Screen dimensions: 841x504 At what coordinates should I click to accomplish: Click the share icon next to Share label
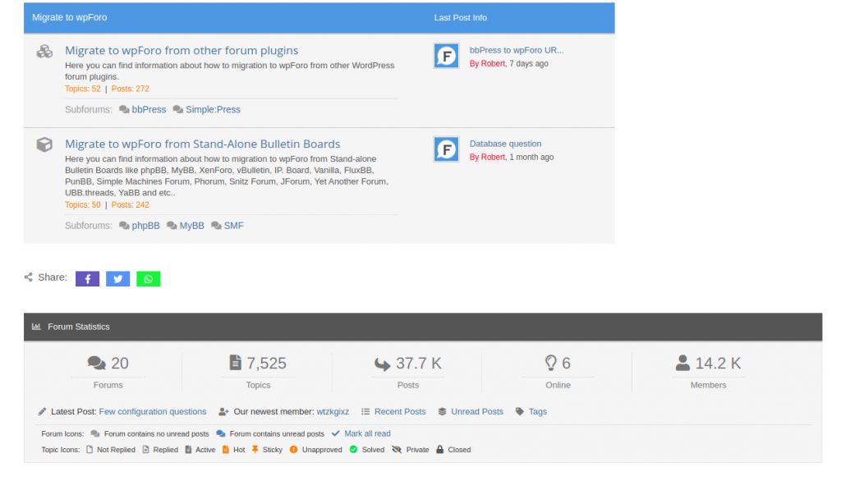(x=29, y=277)
